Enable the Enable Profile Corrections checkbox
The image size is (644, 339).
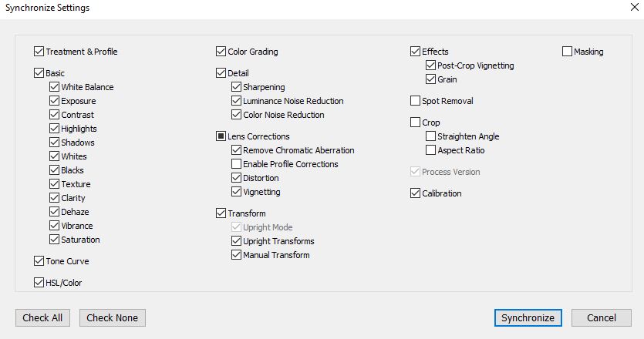pos(237,165)
